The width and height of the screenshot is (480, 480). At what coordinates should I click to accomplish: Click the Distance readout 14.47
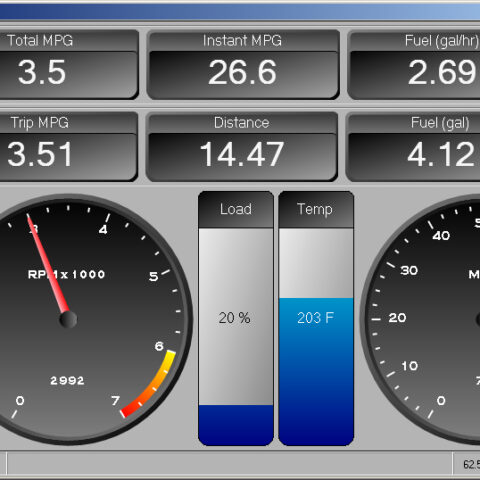tap(242, 154)
